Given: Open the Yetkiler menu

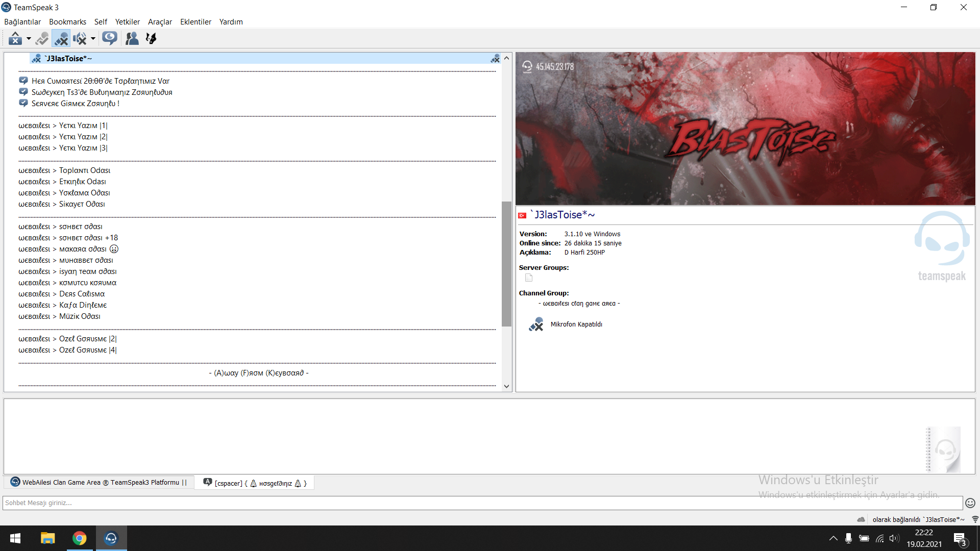Looking at the screenshot, I should pyautogui.click(x=128, y=22).
